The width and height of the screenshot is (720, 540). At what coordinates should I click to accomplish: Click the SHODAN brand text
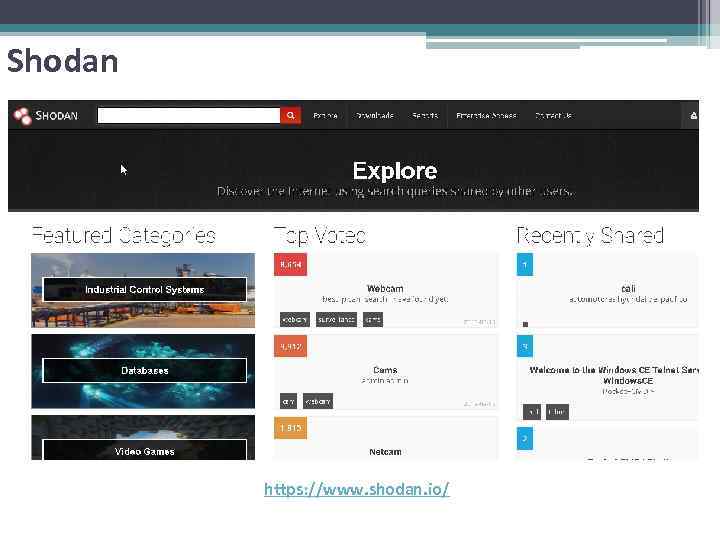pos(56,116)
